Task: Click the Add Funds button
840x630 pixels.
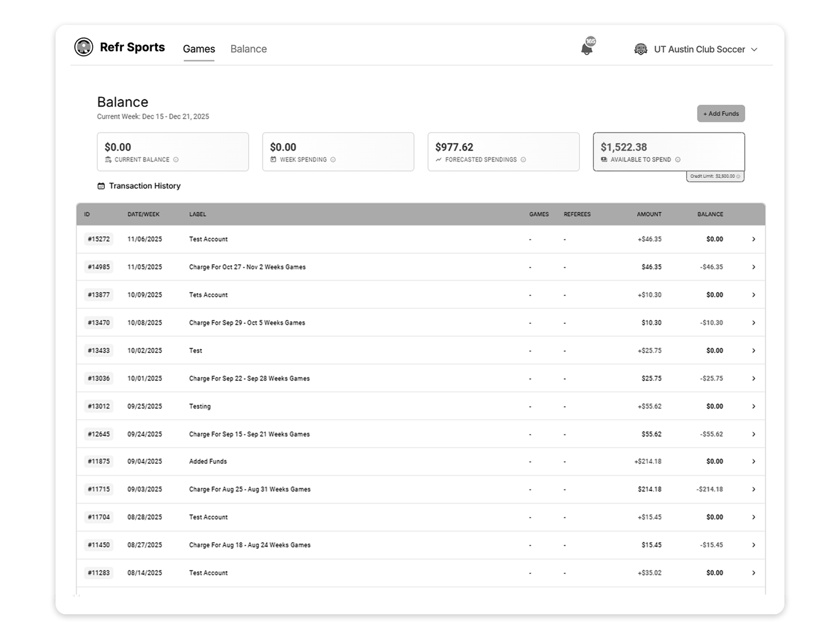Action: tap(721, 114)
